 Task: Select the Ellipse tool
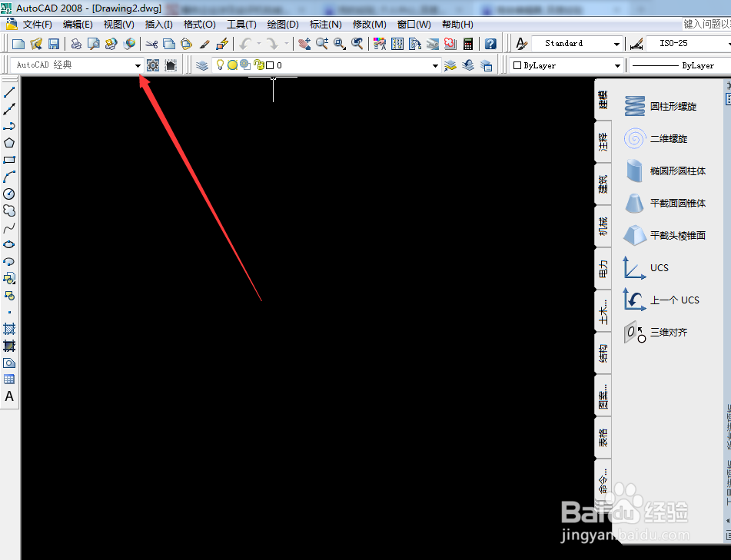point(9,244)
